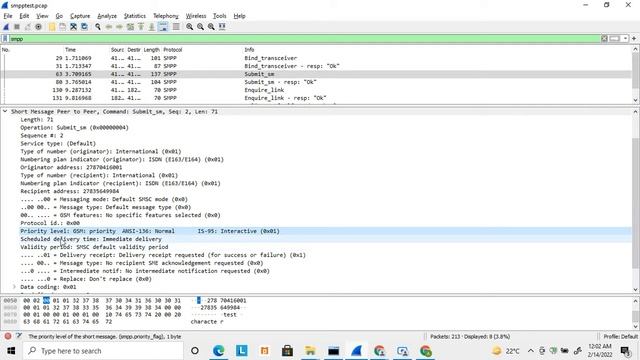This screenshot has height=360, width=640.
Task: Jump to the last packet icon
Action: point(151,27)
